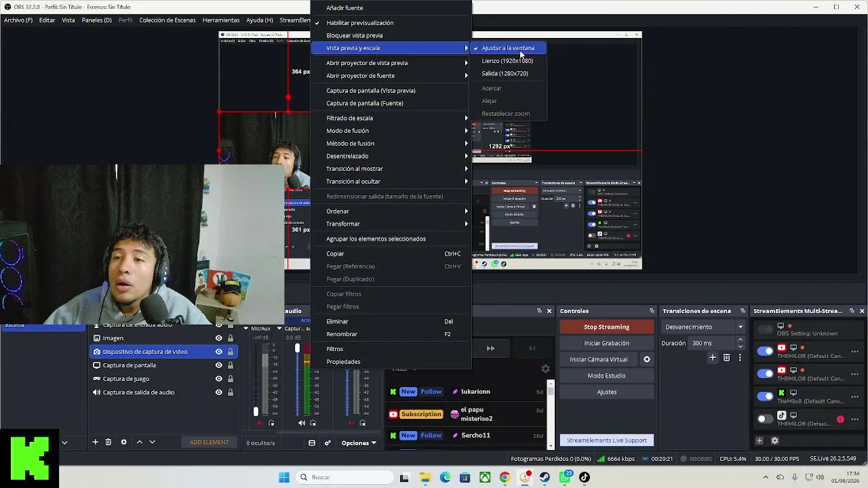Move the selected source down
The height and width of the screenshot is (488, 868).
coord(152,442)
